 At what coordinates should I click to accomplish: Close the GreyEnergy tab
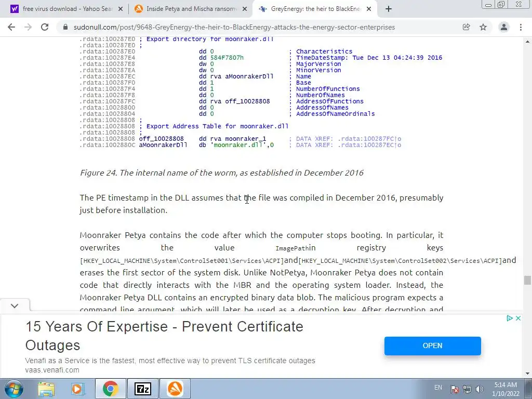coord(369,9)
